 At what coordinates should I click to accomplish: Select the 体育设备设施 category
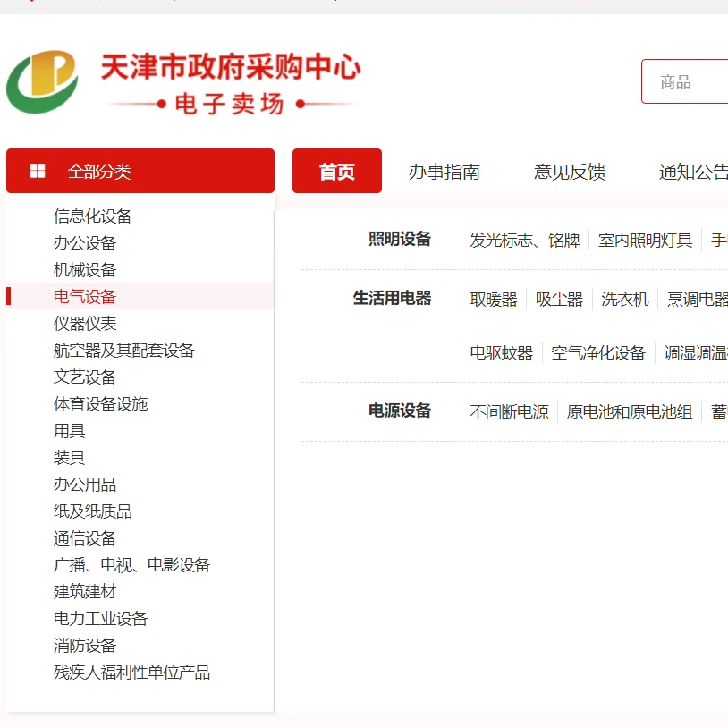tap(101, 404)
